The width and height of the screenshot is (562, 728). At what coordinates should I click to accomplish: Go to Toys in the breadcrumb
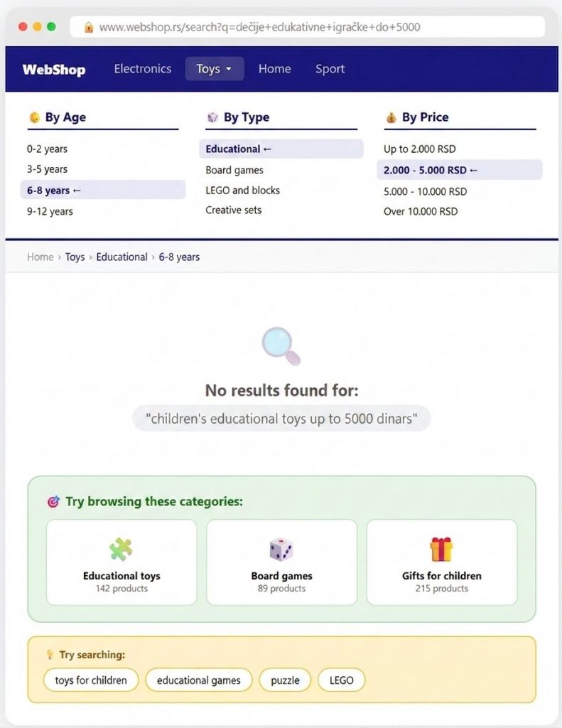tap(75, 257)
